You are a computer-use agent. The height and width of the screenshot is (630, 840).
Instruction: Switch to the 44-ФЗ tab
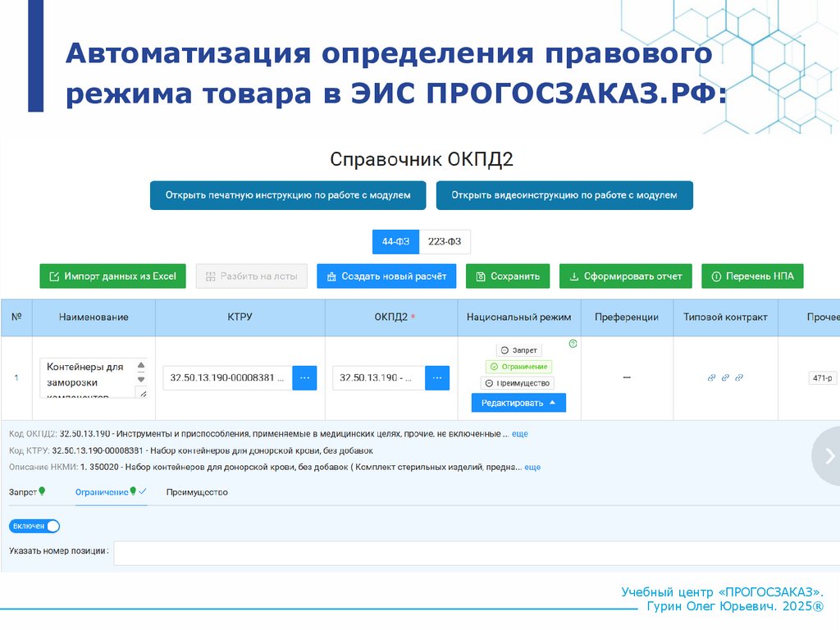(x=395, y=242)
